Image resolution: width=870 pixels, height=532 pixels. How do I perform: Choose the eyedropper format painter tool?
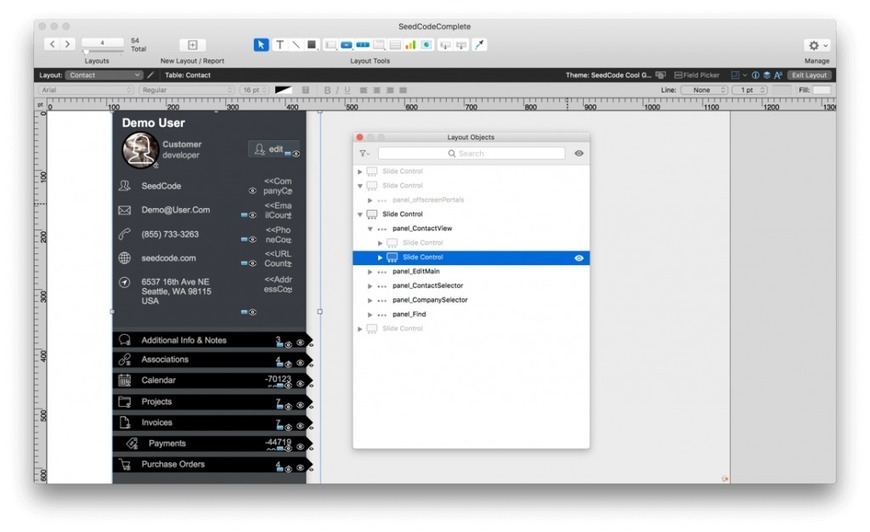pyautogui.click(x=480, y=44)
